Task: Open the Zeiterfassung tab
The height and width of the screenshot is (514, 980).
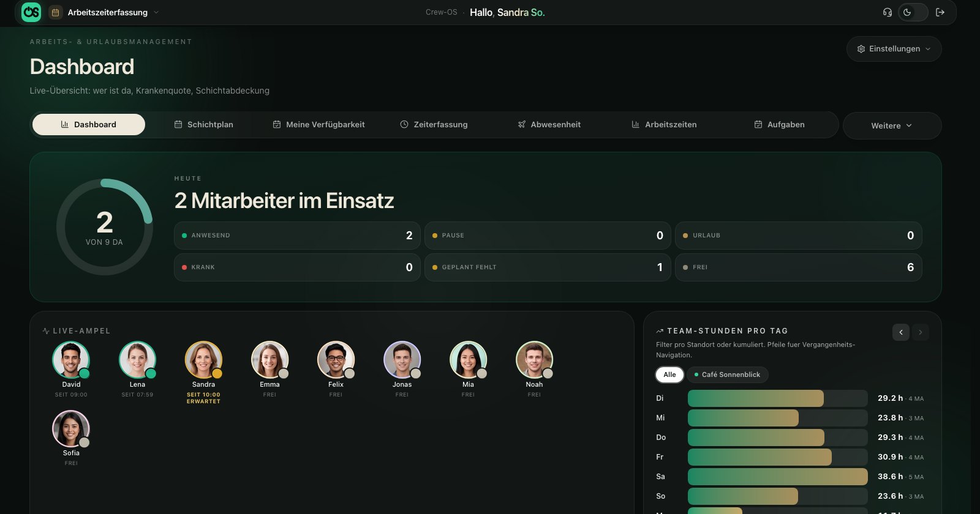Action: pos(434,124)
